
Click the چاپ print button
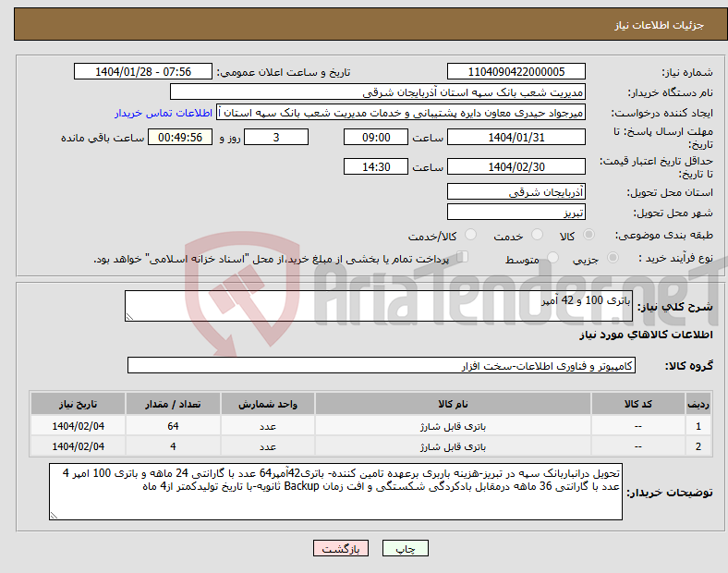click(405, 548)
